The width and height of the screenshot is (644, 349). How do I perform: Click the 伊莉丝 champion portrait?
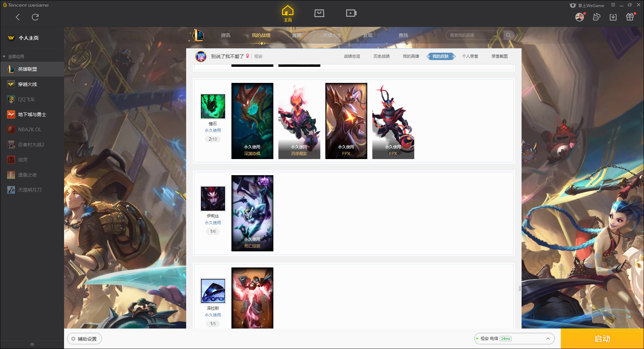click(213, 199)
